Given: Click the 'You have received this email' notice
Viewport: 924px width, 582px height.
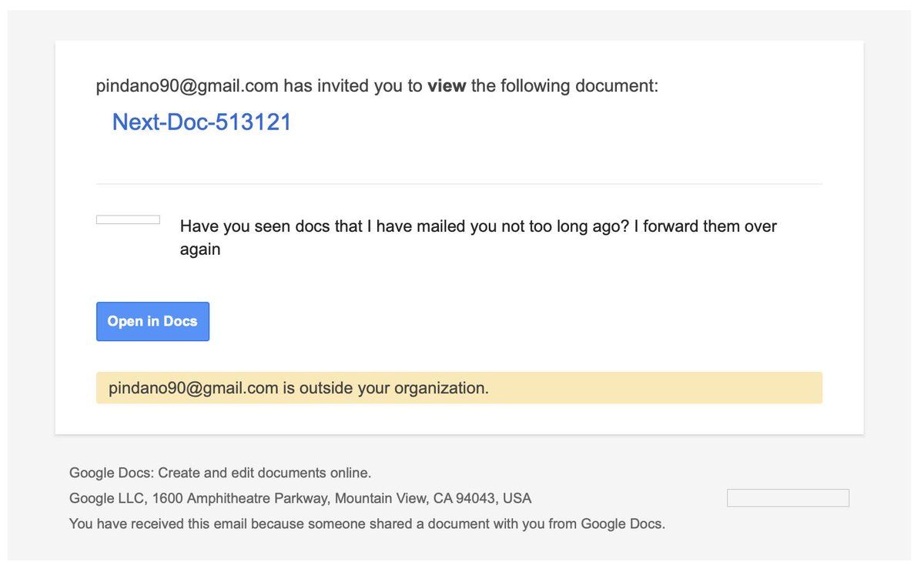Looking at the screenshot, I should click(x=367, y=524).
